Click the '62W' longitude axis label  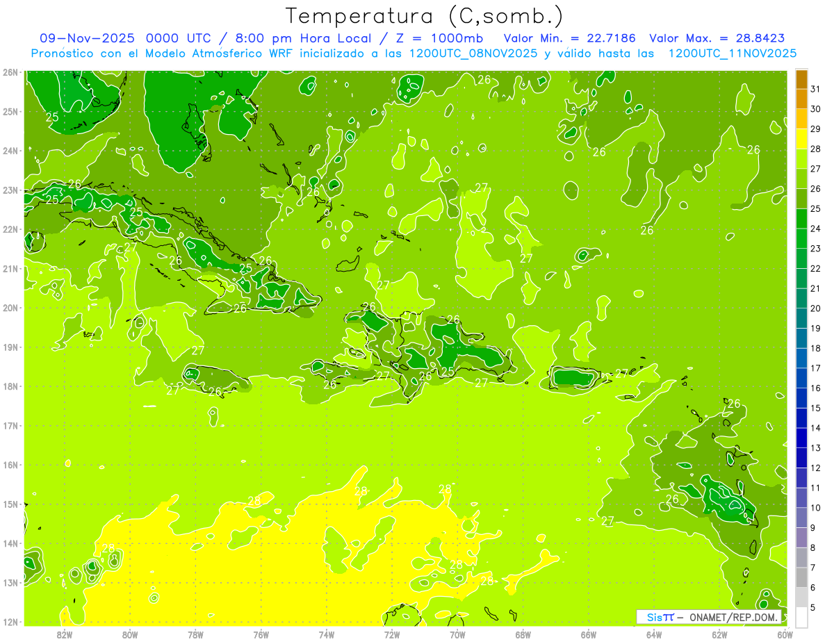click(719, 634)
